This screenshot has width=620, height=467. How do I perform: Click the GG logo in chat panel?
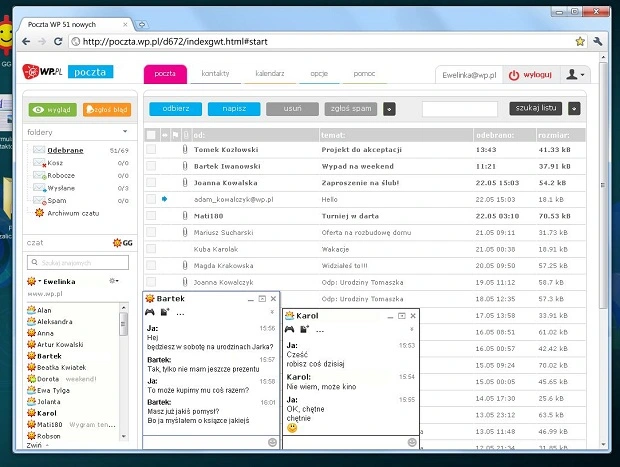tap(126, 243)
